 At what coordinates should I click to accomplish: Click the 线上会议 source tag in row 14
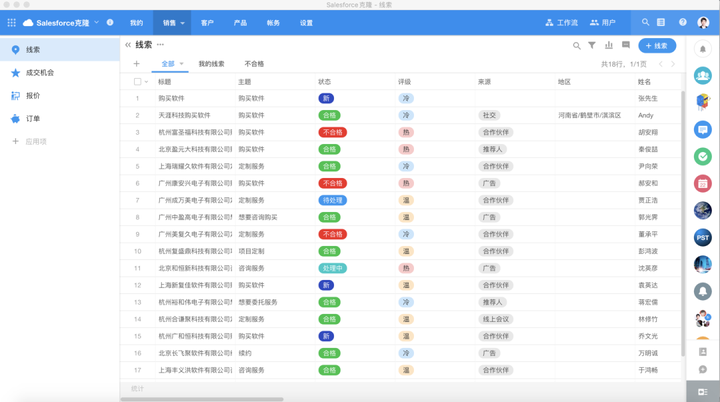click(495, 319)
